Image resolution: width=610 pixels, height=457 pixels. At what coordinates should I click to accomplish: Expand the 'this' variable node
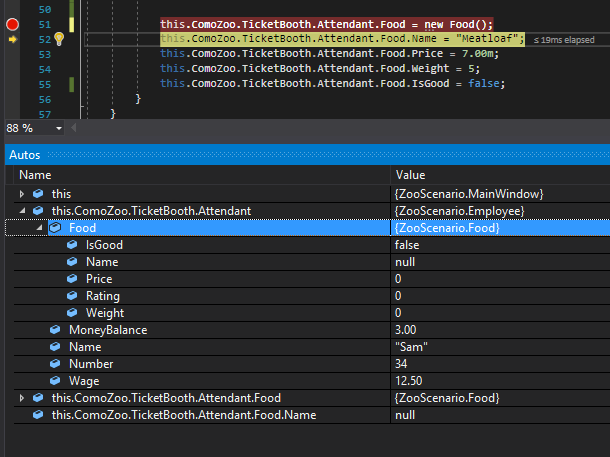pyautogui.click(x=23, y=194)
